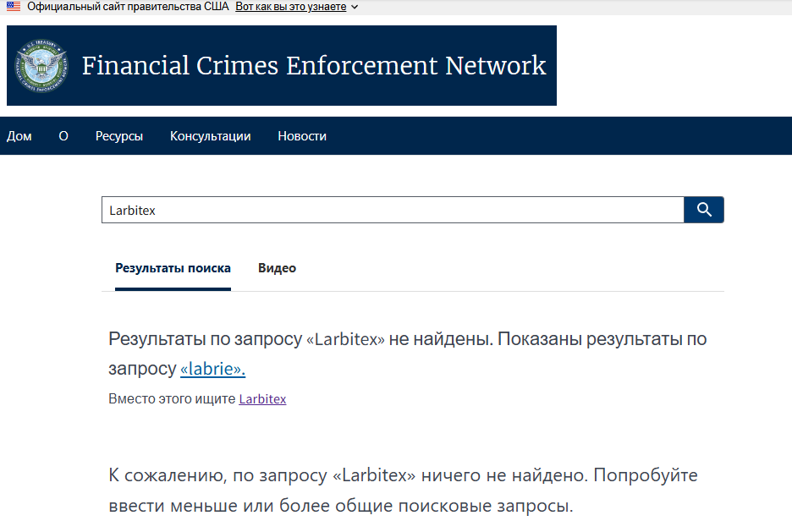Open the 'Новости' navigation menu

(302, 136)
